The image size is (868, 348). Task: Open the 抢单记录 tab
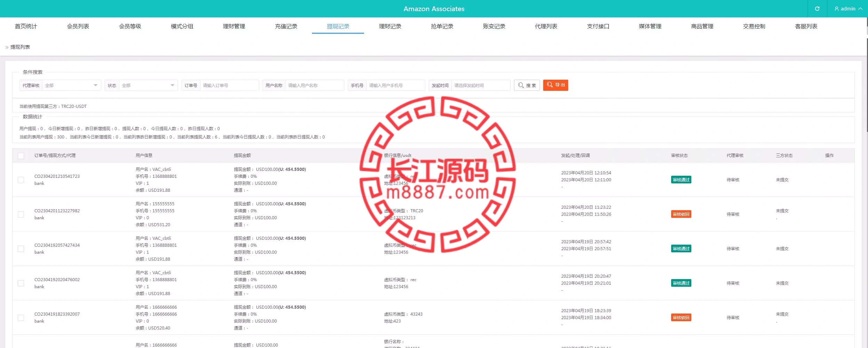click(x=442, y=26)
